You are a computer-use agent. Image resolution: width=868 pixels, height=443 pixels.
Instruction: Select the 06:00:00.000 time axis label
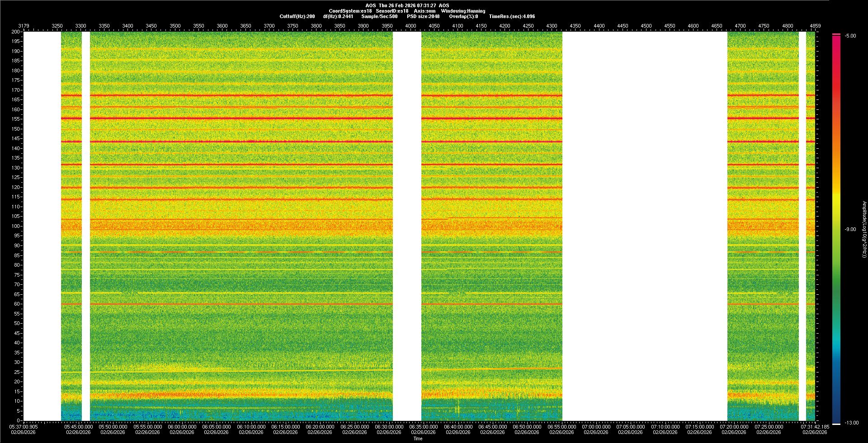[x=182, y=427]
